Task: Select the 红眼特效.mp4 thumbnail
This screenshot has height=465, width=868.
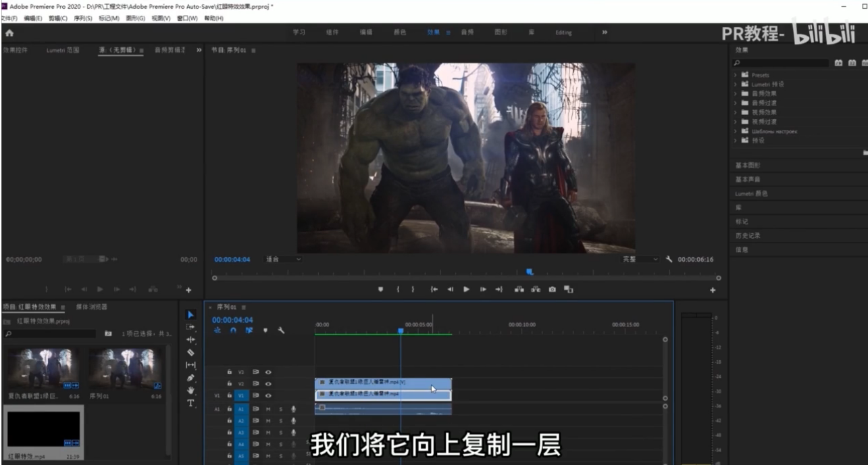Action: tap(43, 429)
